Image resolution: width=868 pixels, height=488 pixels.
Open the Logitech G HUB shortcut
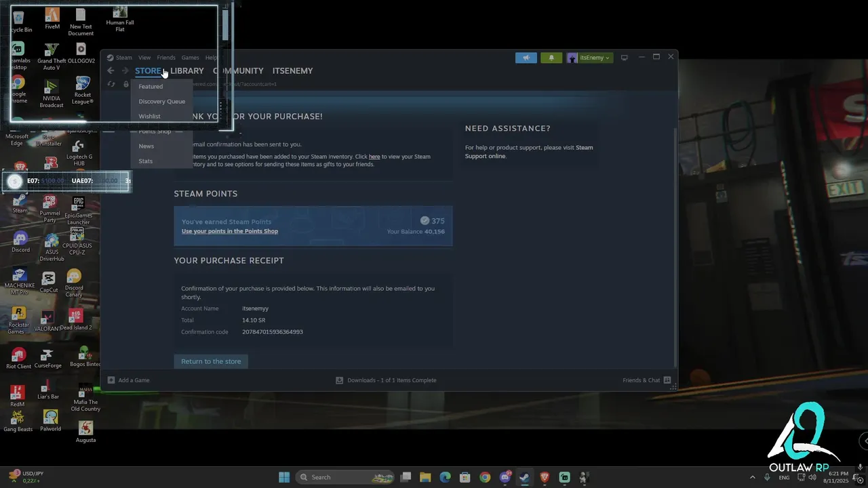tap(79, 154)
